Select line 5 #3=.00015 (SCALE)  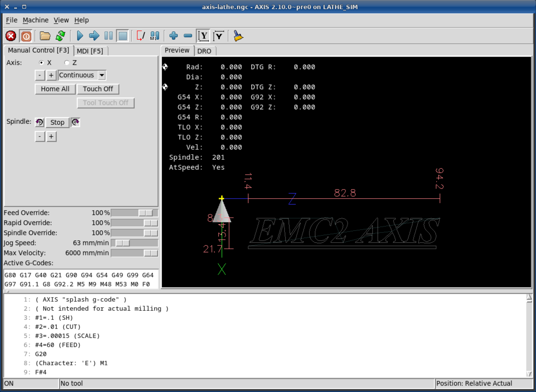click(x=67, y=336)
